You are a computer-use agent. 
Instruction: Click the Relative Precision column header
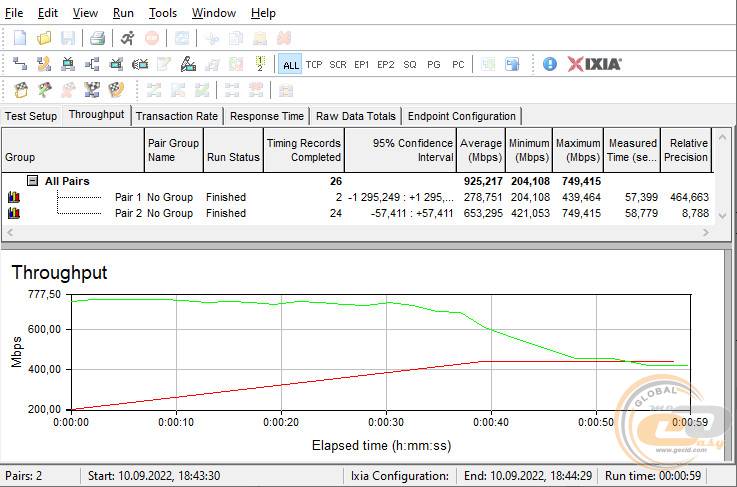coord(686,150)
